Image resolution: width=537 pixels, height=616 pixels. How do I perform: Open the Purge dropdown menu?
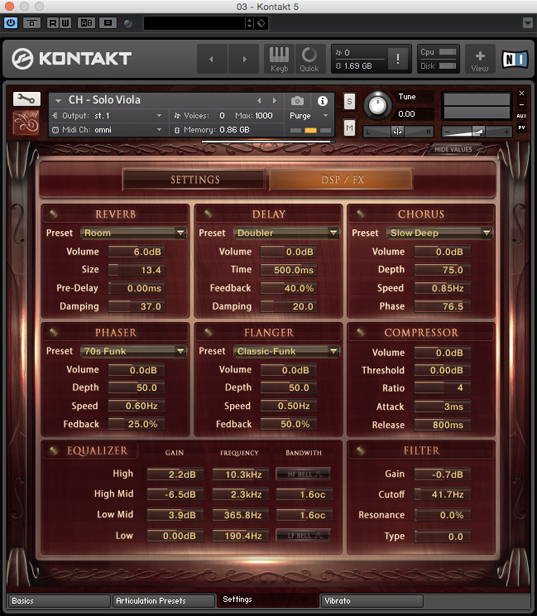(x=308, y=116)
